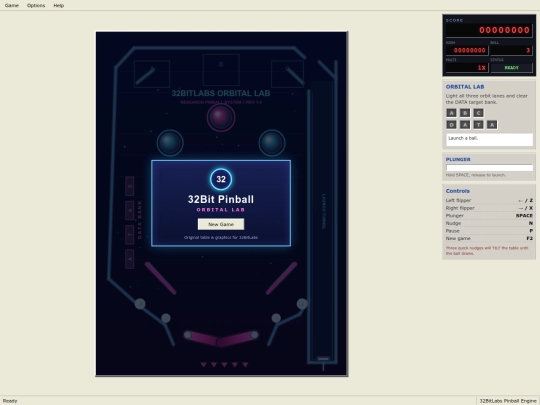Screen dimensions: 540x405
Task: Click the Controls panel heading
Action: click(457, 191)
